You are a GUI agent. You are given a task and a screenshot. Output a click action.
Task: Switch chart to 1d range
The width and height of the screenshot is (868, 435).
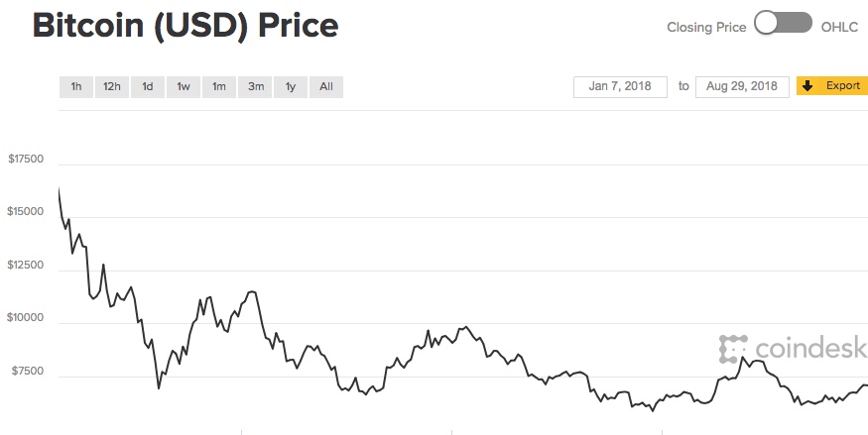tap(147, 87)
